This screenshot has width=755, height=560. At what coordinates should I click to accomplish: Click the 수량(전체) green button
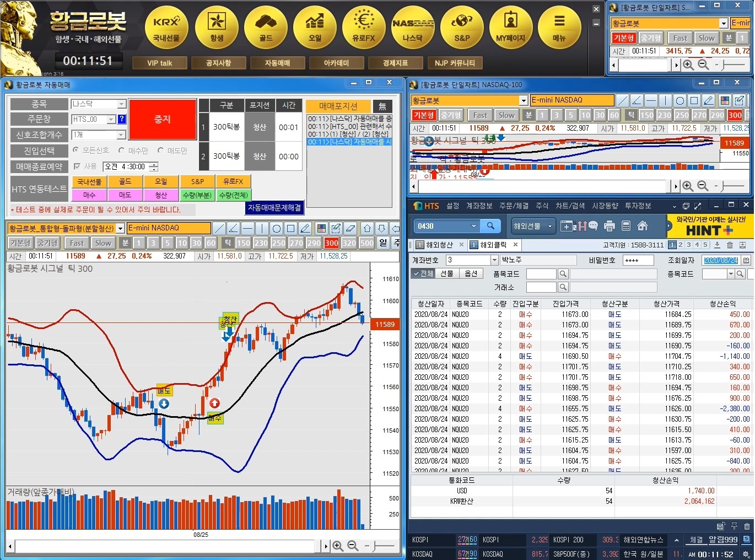(x=233, y=195)
